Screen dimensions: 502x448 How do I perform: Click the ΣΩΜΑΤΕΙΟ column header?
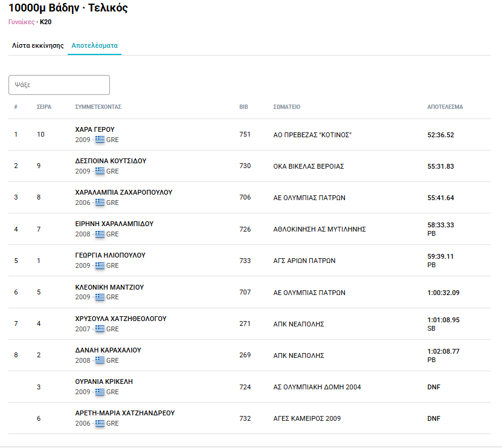pyautogui.click(x=286, y=107)
